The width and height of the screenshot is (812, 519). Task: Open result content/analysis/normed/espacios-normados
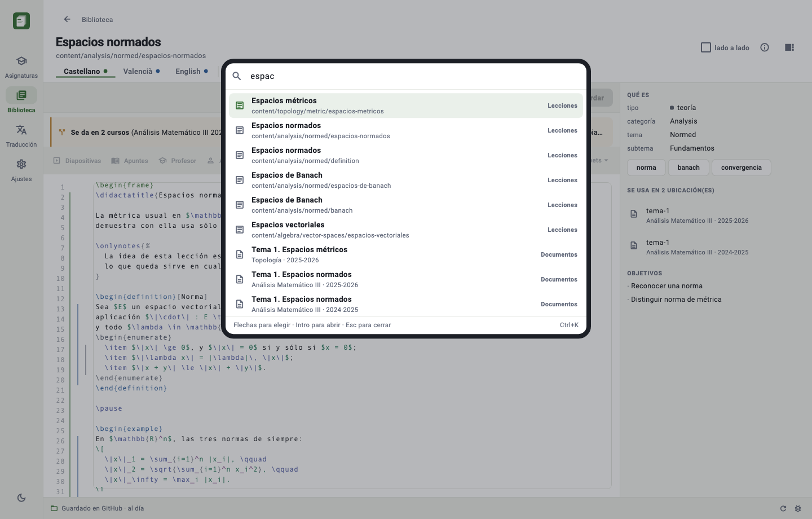click(406, 130)
